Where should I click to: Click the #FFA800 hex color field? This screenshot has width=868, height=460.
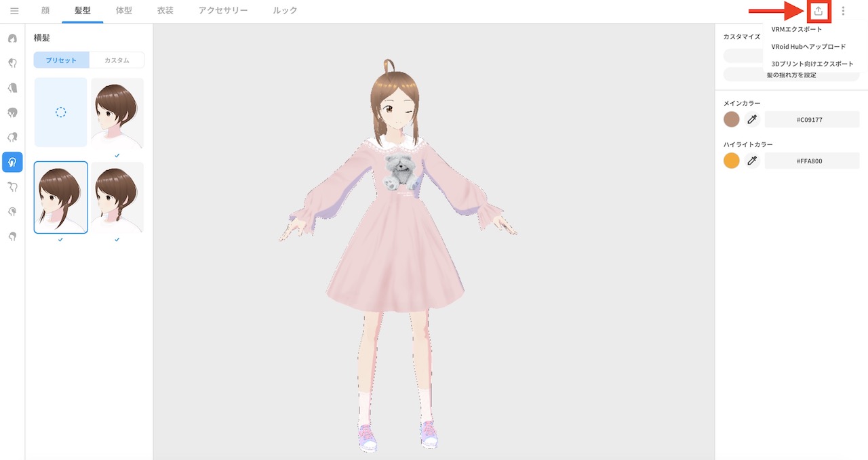pos(812,161)
